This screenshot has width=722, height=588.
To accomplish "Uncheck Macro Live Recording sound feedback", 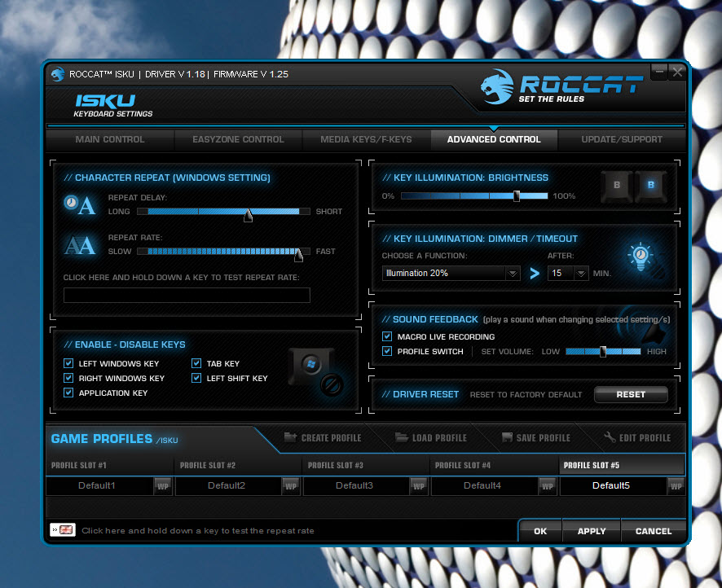I will click(x=387, y=336).
